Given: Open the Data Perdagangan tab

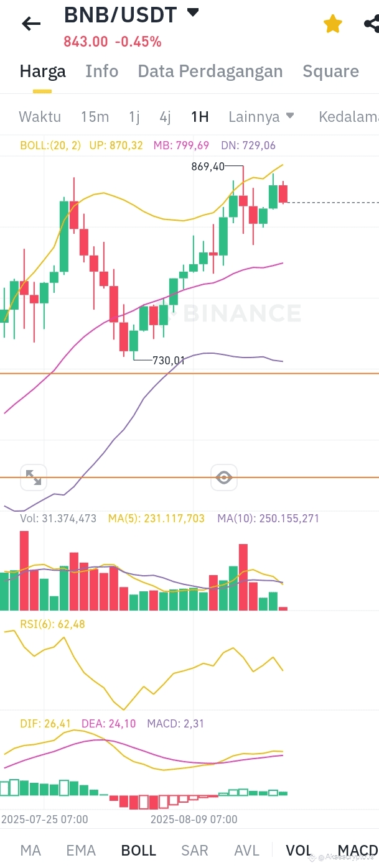Looking at the screenshot, I should (210, 72).
